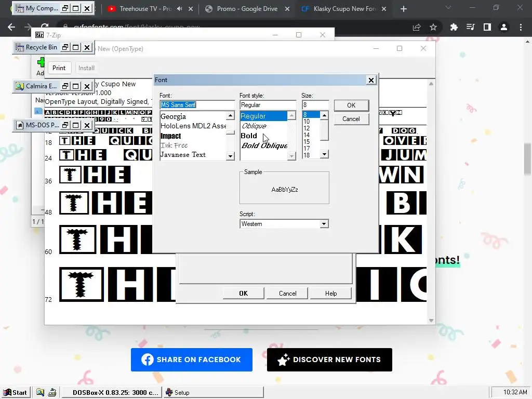This screenshot has height=399, width=532.
Task: Click the Font style text field
Action: click(268, 105)
